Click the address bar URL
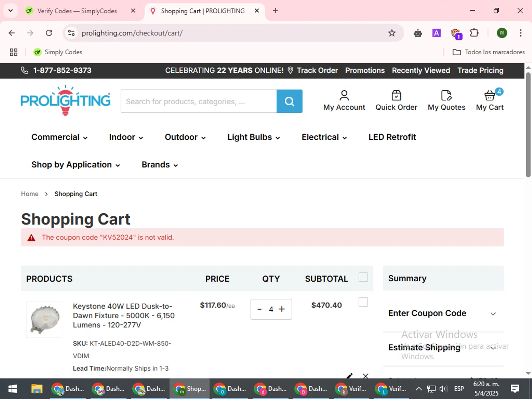 (x=132, y=33)
